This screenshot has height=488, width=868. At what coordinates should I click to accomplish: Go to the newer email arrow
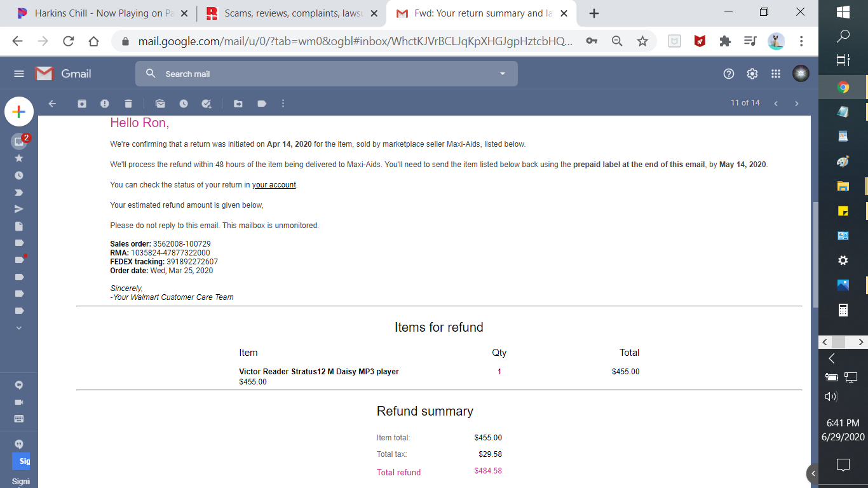click(776, 104)
